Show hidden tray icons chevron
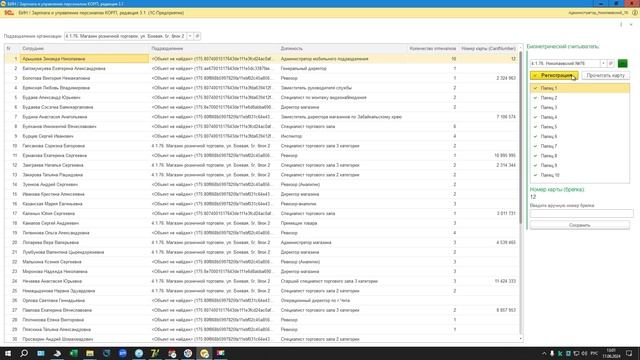 tap(544, 353)
